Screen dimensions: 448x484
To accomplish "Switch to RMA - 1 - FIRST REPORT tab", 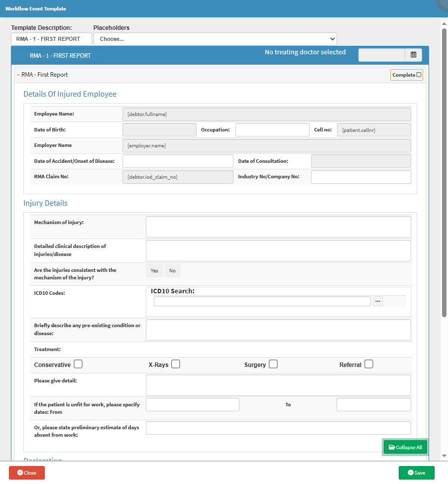I will click(x=60, y=56).
